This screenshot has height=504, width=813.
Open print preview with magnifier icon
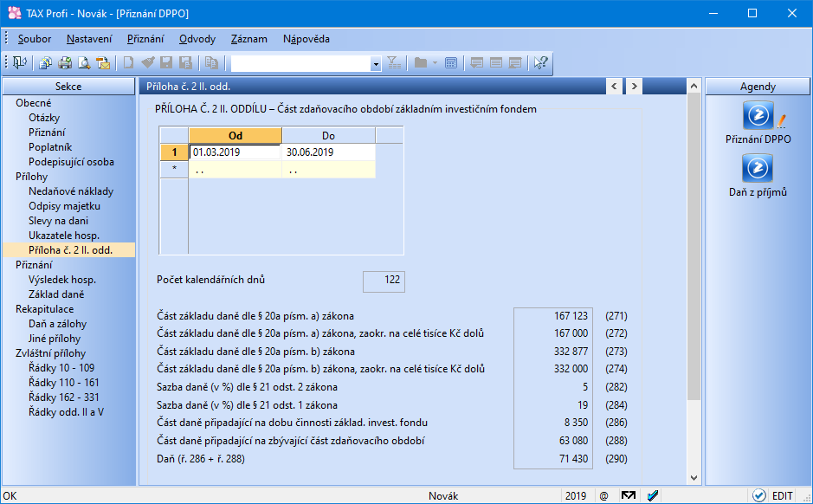[x=84, y=63]
